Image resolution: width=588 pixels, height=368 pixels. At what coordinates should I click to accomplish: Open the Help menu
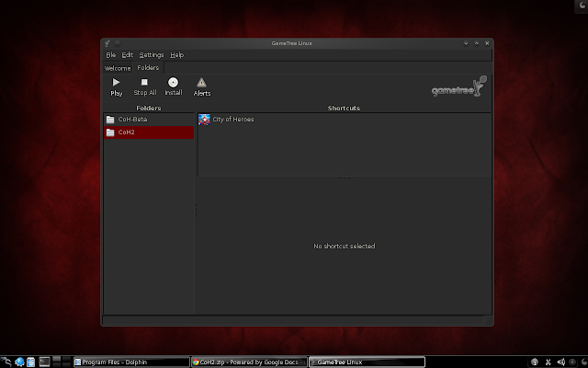pyautogui.click(x=176, y=55)
